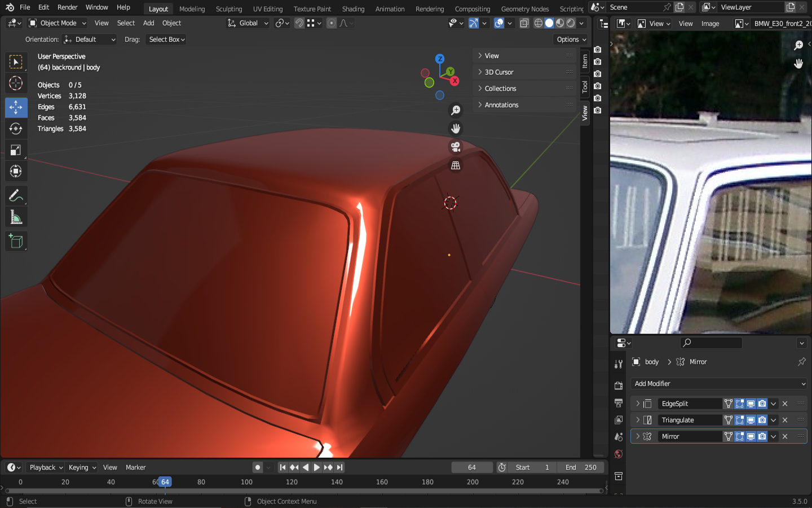The image size is (812, 508).
Task: Remove the EdgeSplit modifier
Action: [x=785, y=404]
